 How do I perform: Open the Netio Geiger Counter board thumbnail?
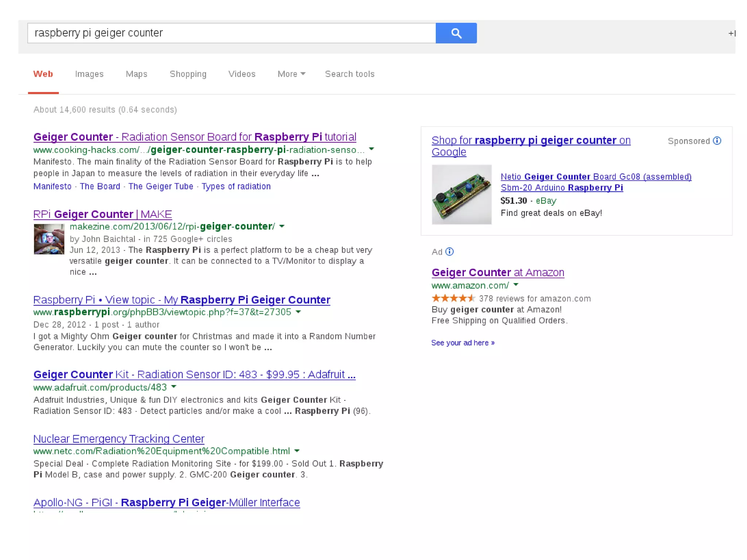(x=461, y=194)
